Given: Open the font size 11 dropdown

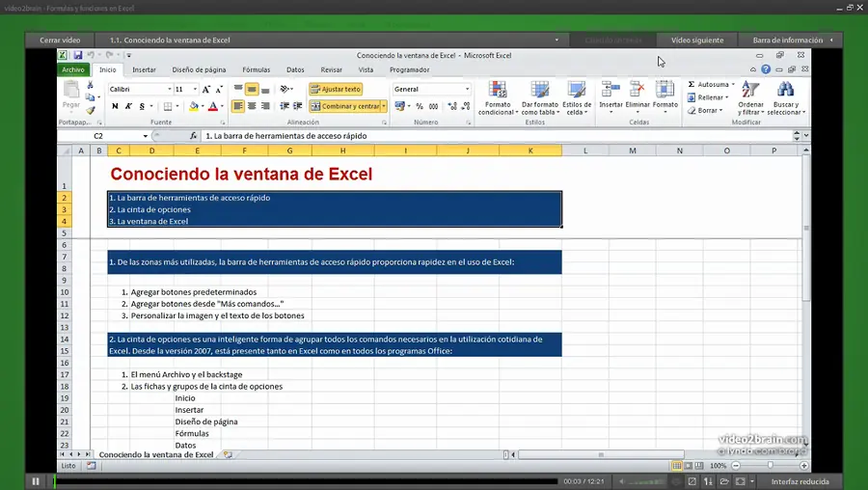Looking at the screenshot, I should [195, 89].
